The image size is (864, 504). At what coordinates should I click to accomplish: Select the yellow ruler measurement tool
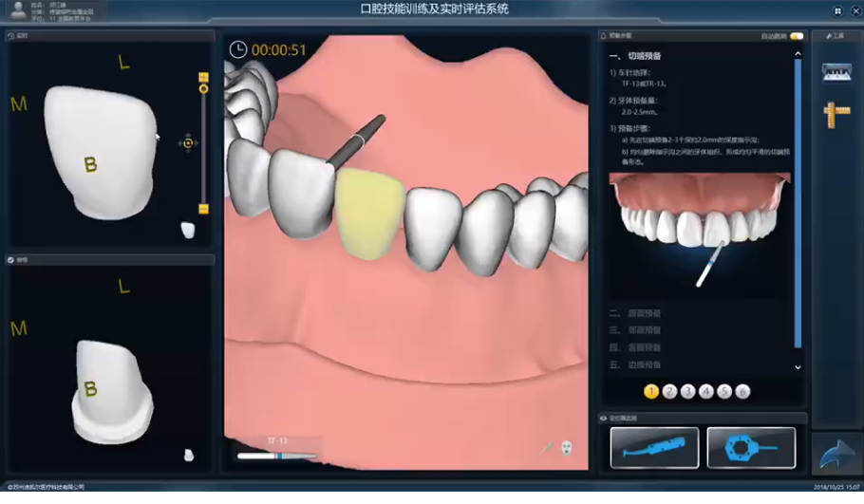pyautogui.click(x=836, y=113)
